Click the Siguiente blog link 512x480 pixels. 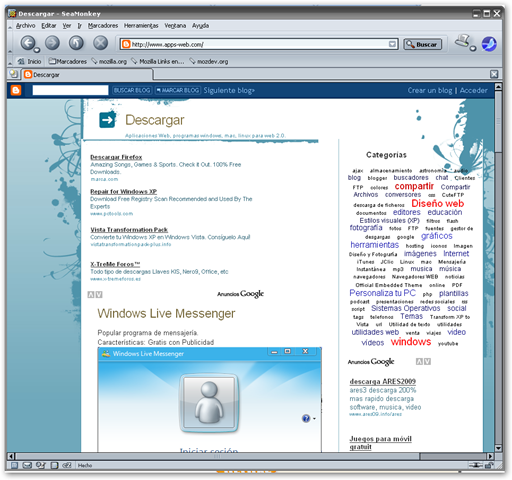(229, 90)
